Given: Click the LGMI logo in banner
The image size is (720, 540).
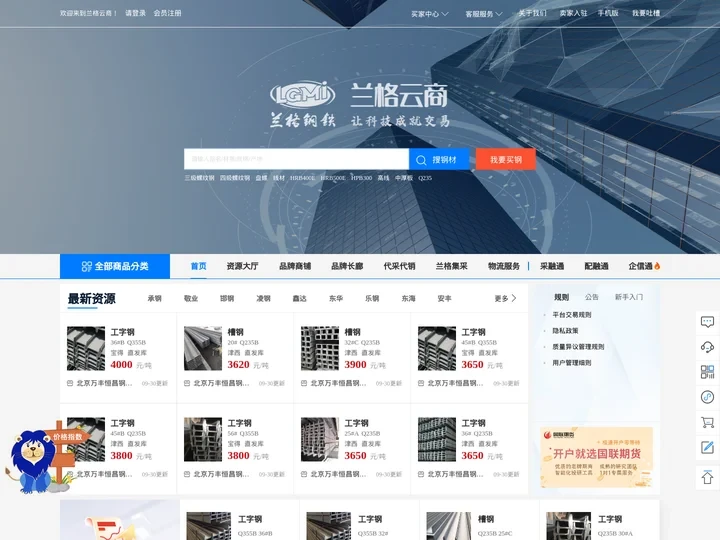Looking at the screenshot, I should (x=303, y=95).
